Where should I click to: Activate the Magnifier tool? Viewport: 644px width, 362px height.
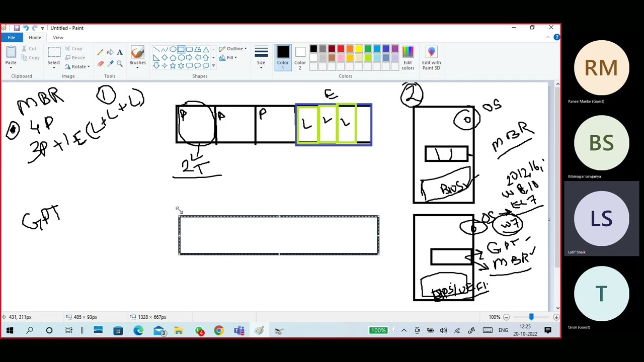[x=120, y=63]
